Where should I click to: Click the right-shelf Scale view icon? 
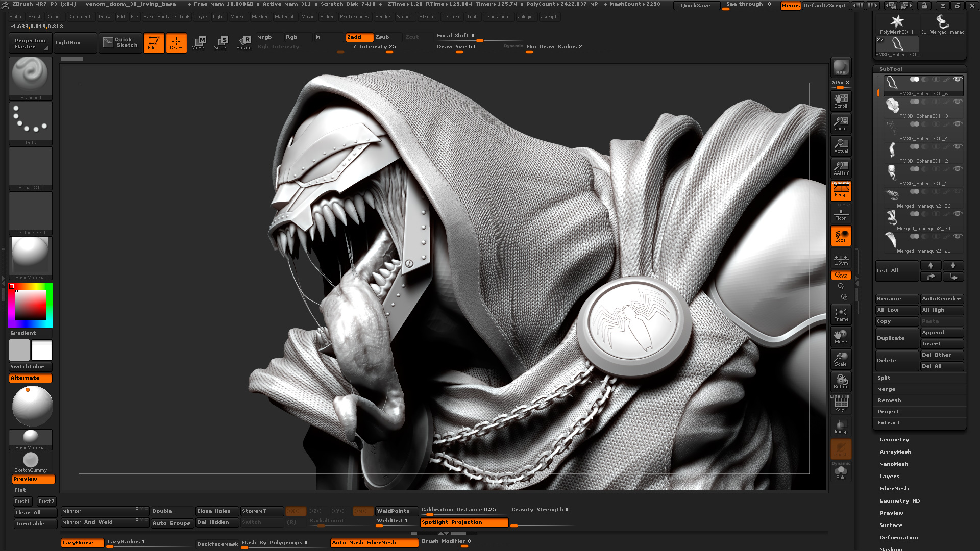pos(841,359)
